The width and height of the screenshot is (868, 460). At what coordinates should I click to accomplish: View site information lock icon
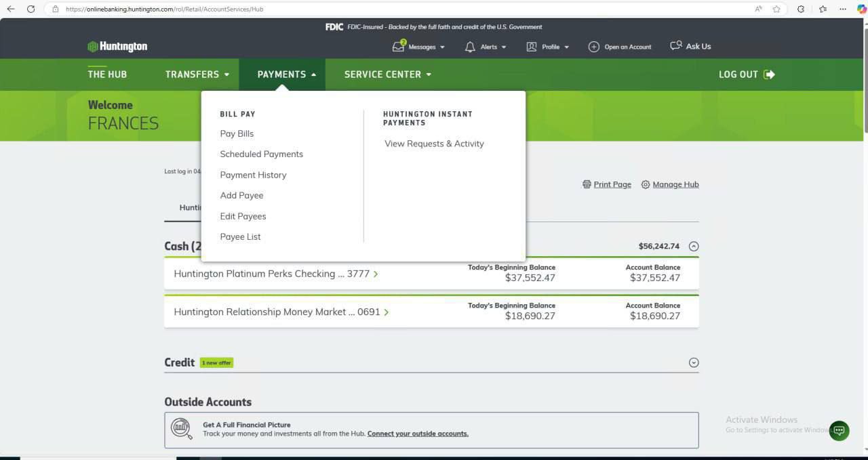pos(56,9)
